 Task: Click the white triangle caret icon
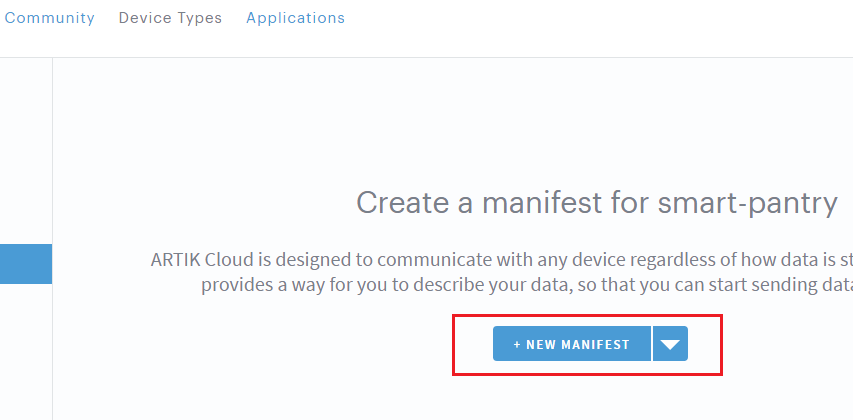point(670,345)
